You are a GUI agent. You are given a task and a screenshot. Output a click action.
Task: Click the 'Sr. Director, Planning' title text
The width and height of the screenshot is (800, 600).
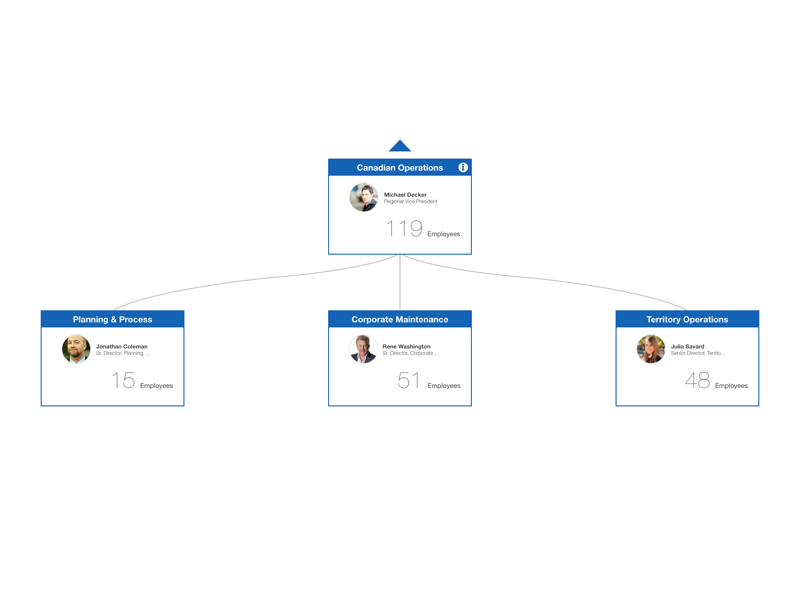coord(123,353)
